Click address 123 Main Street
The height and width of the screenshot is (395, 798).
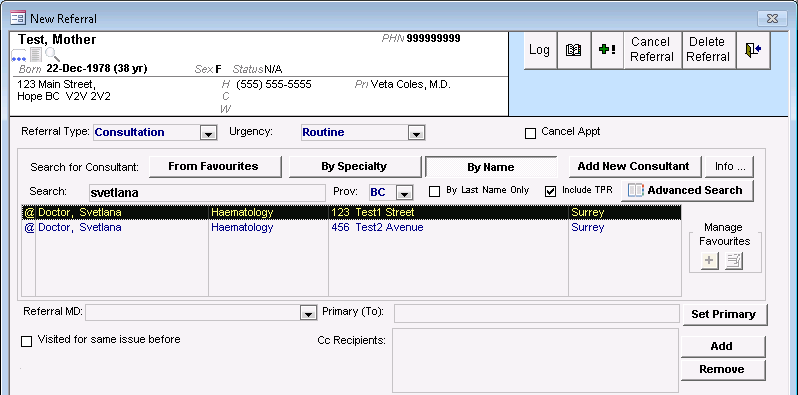[56, 84]
